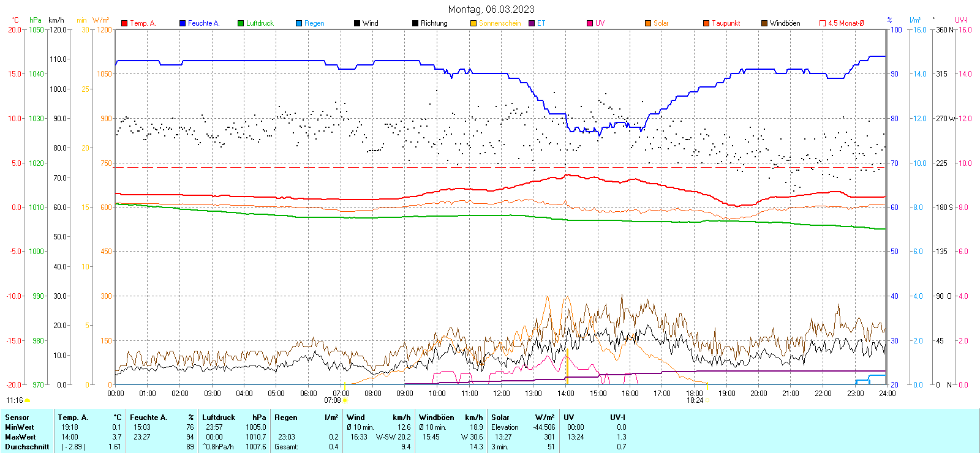Click the brown Windböen legend square
980x453 pixels.
764,23
